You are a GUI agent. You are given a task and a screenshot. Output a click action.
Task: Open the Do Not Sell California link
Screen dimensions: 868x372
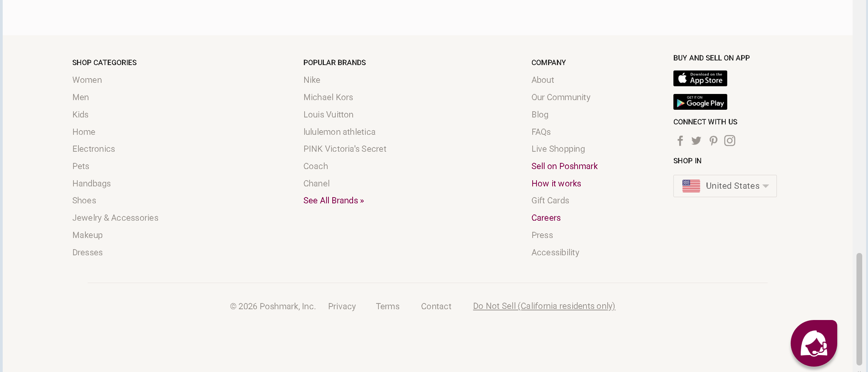coord(544,306)
